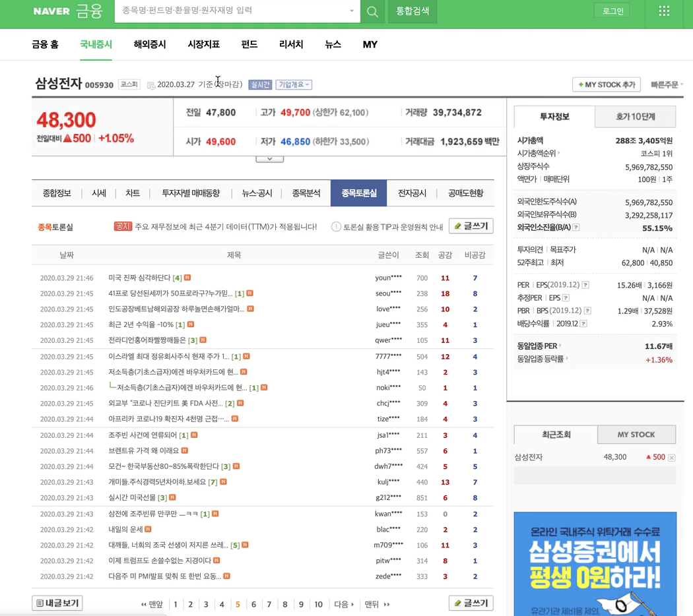Screen dimensions: 693x616
Task: Open the 삼성증권 advertisement banner
Action: pyautogui.click(x=595, y=564)
